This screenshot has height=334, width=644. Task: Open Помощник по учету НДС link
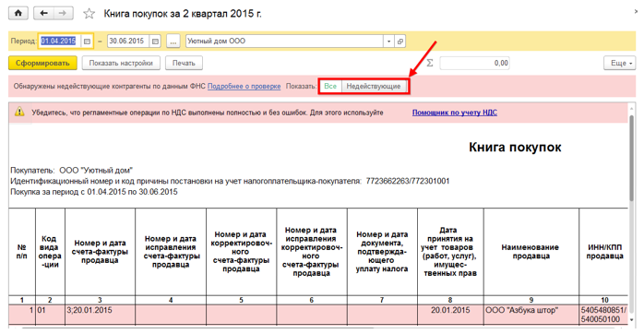[x=455, y=113]
